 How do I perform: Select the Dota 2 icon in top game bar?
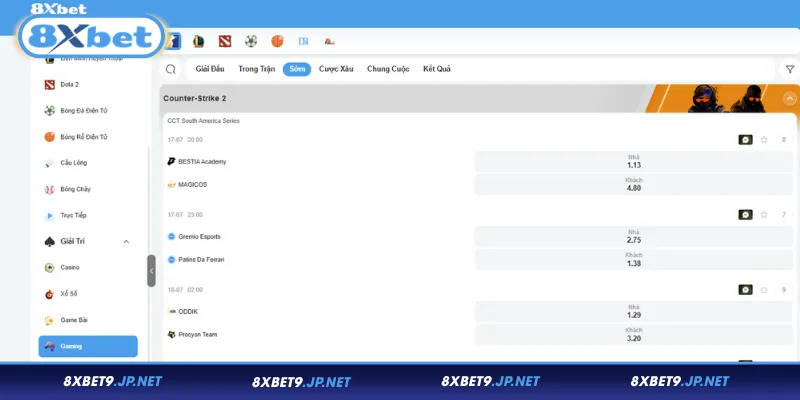224,41
